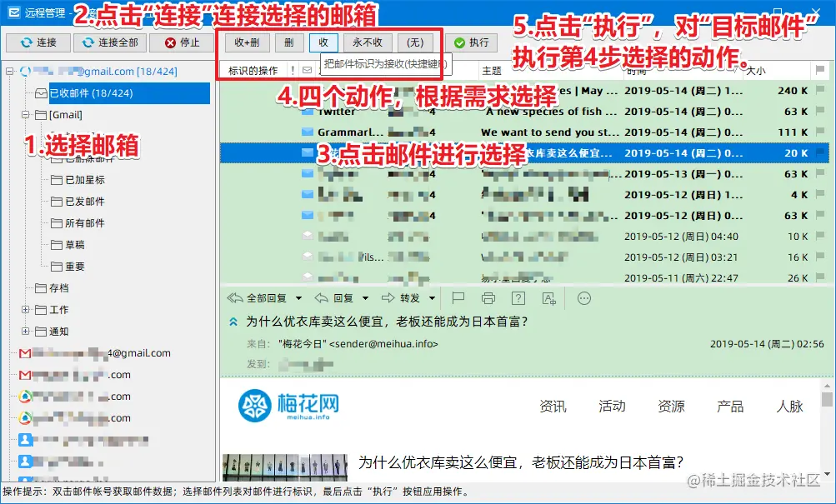
Task: Choose the 永不收 never receive action
Action: pos(368,42)
